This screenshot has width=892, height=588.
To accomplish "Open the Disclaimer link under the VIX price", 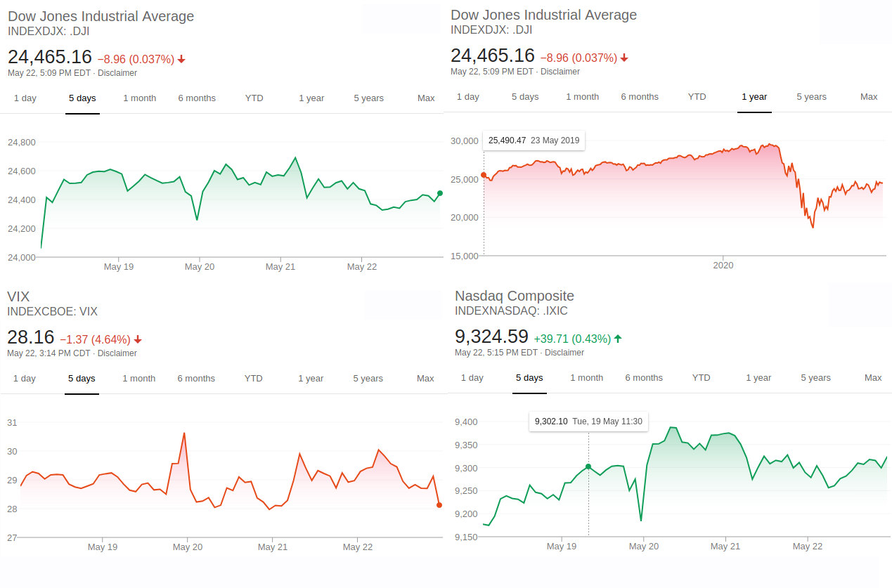I will click(117, 353).
